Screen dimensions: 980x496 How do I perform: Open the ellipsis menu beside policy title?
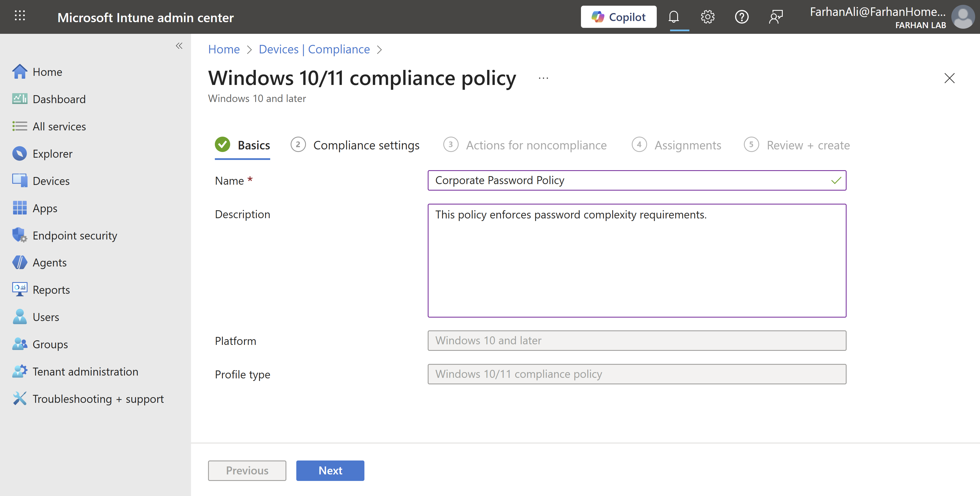coord(543,78)
